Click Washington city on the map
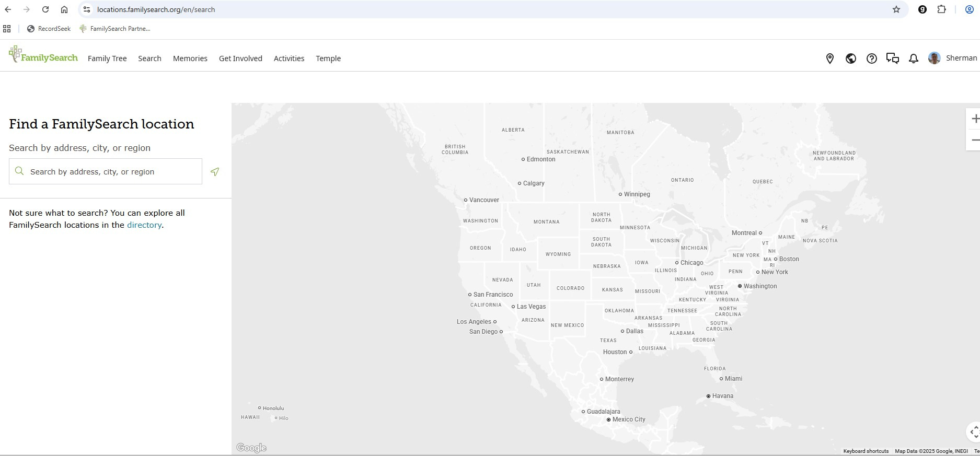 tap(757, 286)
